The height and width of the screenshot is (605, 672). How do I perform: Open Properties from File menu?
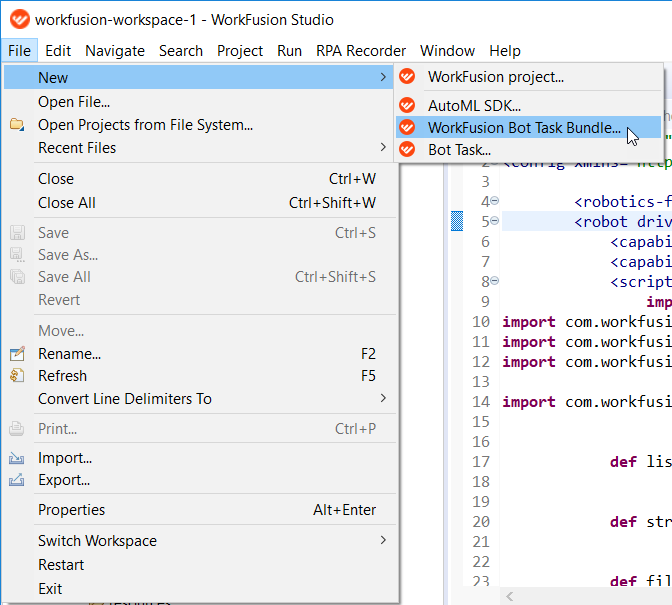point(199,510)
